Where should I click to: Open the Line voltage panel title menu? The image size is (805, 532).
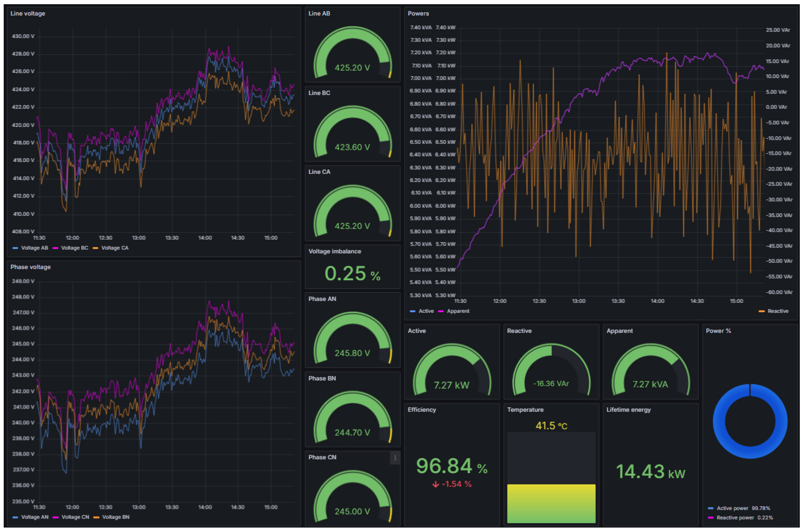pyautogui.click(x=27, y=14)
